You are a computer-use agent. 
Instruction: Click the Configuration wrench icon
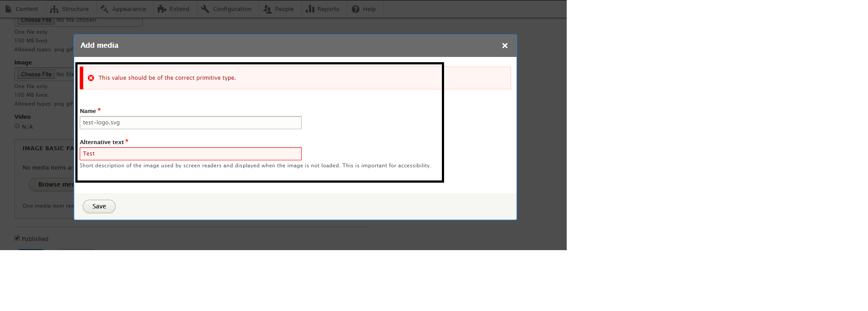click(205, 9)
